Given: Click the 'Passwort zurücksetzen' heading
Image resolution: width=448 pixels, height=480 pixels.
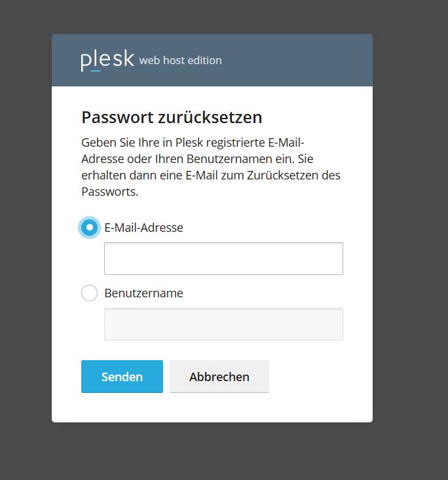Looking at the screenshot, I should coord(172,117).
